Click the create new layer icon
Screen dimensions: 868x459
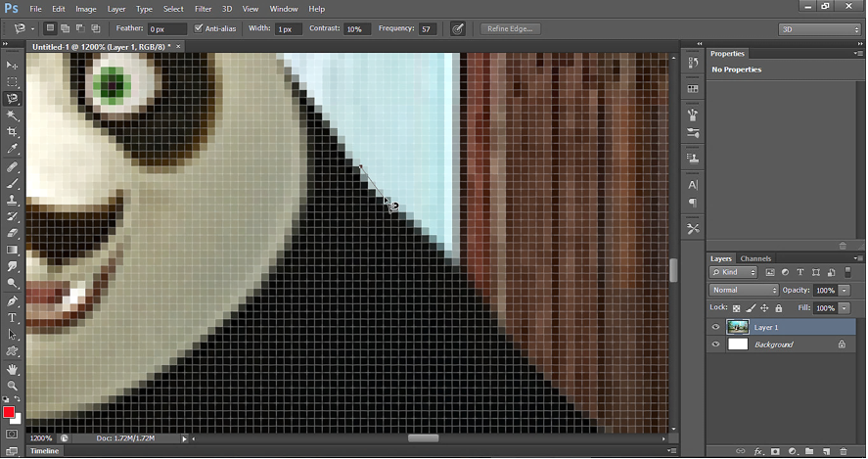[827, 452]
